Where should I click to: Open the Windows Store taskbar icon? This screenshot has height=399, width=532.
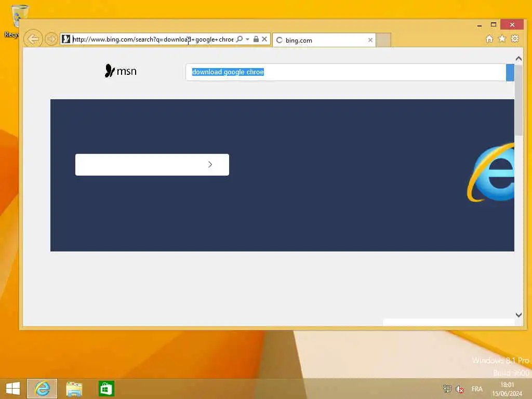coord(106,389)
